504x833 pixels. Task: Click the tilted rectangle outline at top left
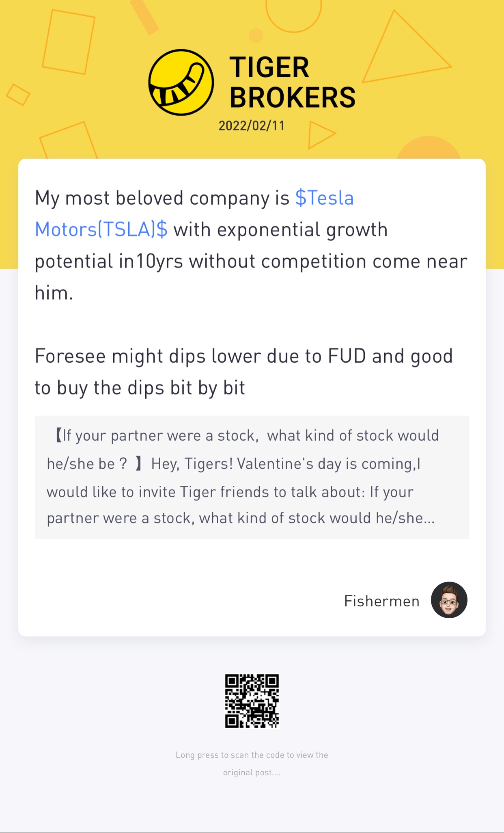(69, 42)
